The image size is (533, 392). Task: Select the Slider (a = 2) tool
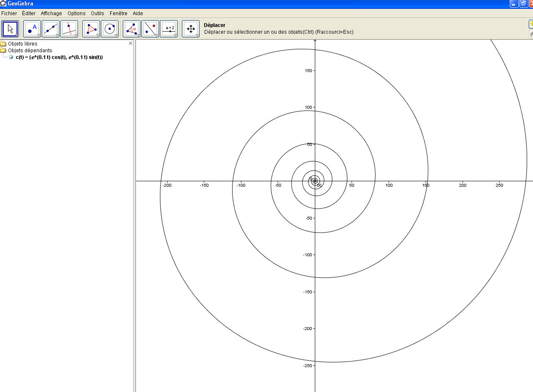click(x=169, y=29)
